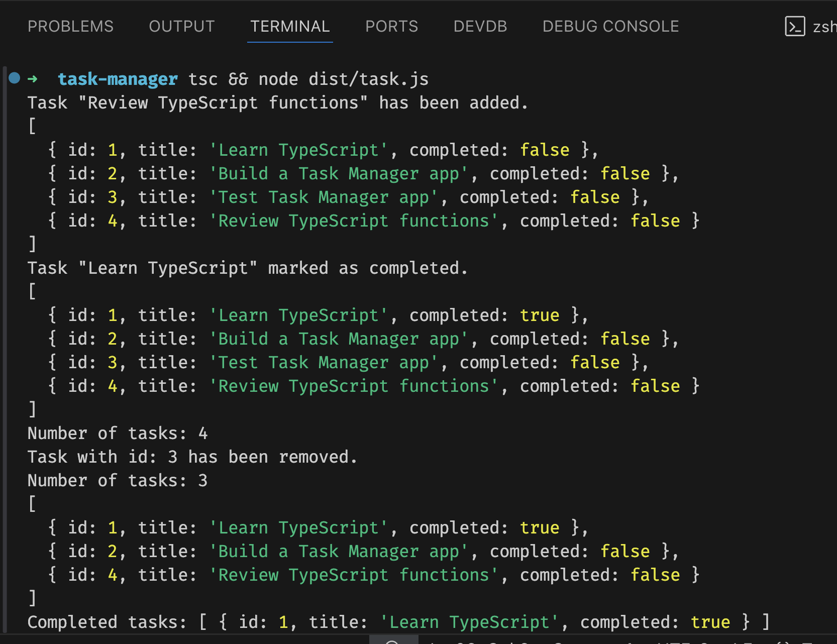The height and width of the screenshot is (644, 837).
Task: Select the TERMINAL tab
Action: [290, 26]
